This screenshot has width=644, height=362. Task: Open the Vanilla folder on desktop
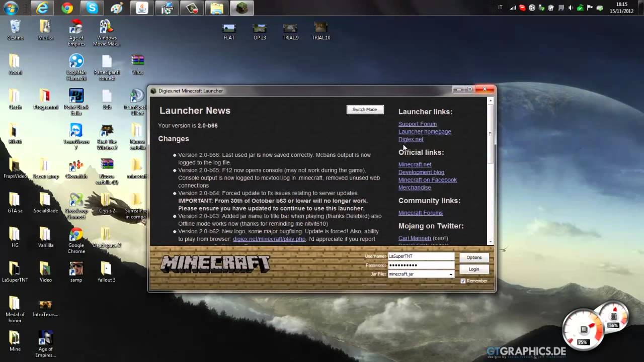coord(45,238)
